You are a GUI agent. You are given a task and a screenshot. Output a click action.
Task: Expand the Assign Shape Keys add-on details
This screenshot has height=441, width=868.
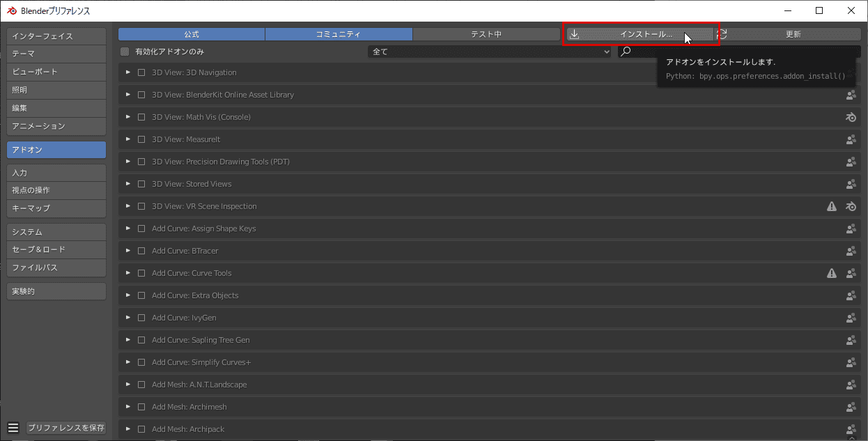pyautogui.click(x=128, y=229)
